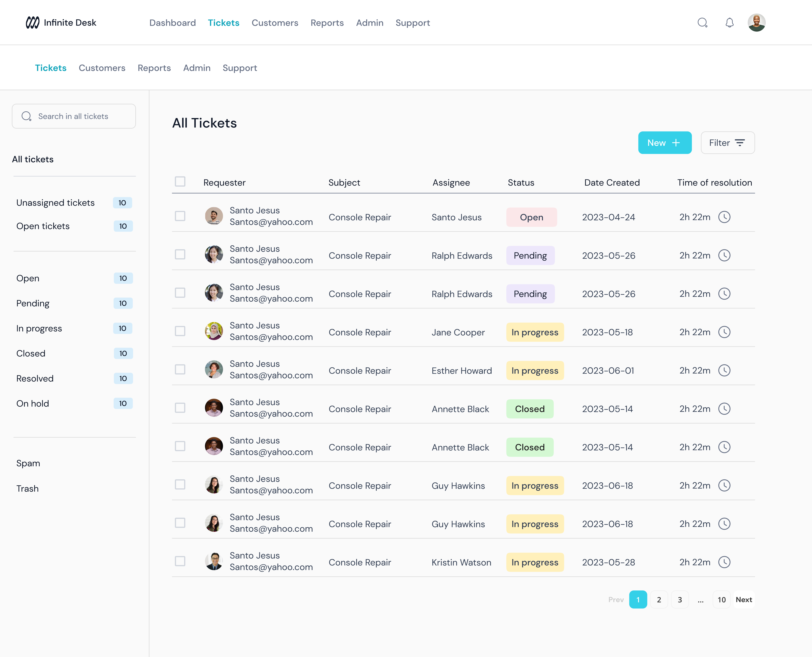Jump to page 10 of tickets
This screenshot has width=812, height=657.
(x=721, y=600)
